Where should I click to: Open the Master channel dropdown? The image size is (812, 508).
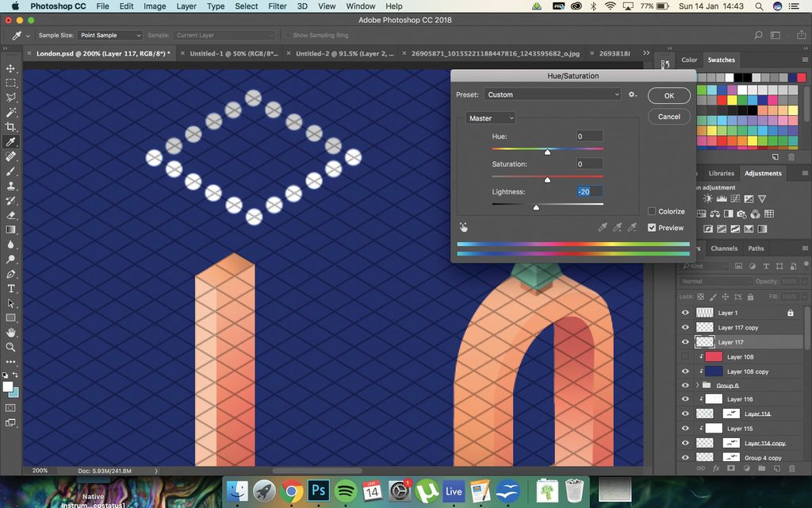tap(489, 117)
